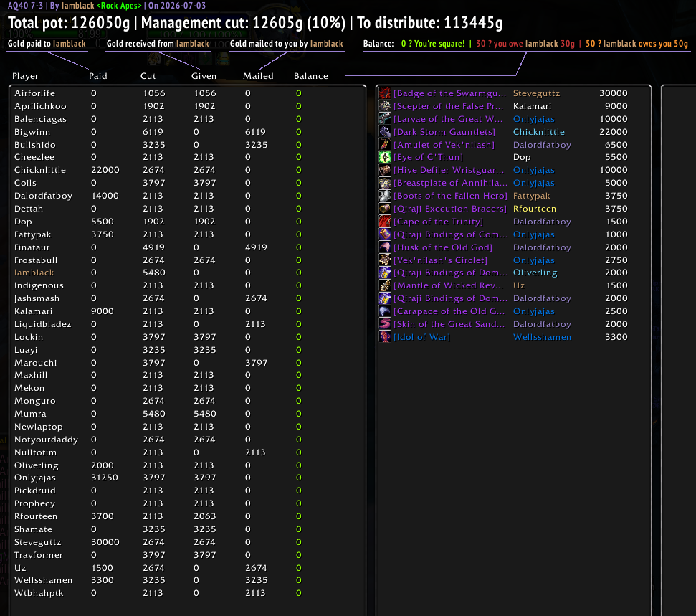Screen dimensions: 696x616
Task: Click the 30000 price for Badge
Action: pos(614,93)
